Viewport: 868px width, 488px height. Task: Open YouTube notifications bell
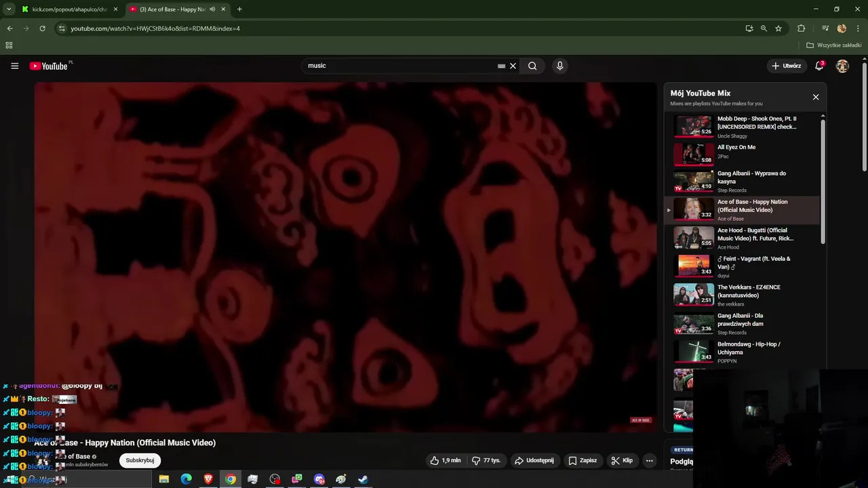click(819, 66)
